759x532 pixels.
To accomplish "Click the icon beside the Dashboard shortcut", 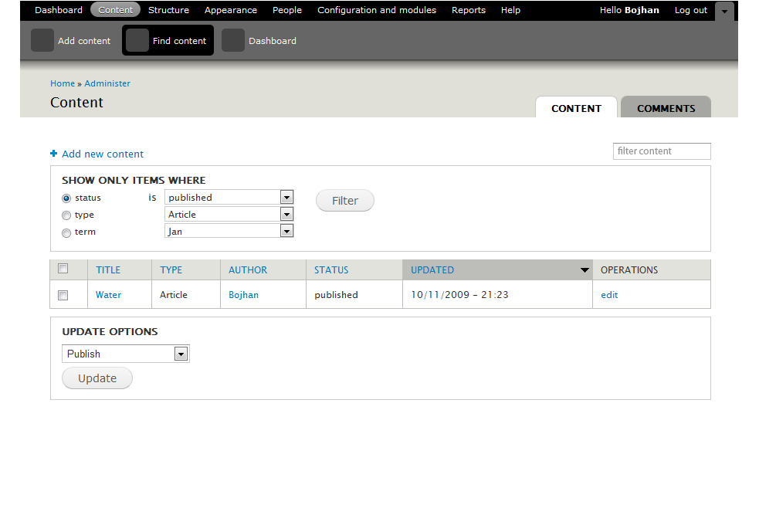I will (x=233, y=40).
